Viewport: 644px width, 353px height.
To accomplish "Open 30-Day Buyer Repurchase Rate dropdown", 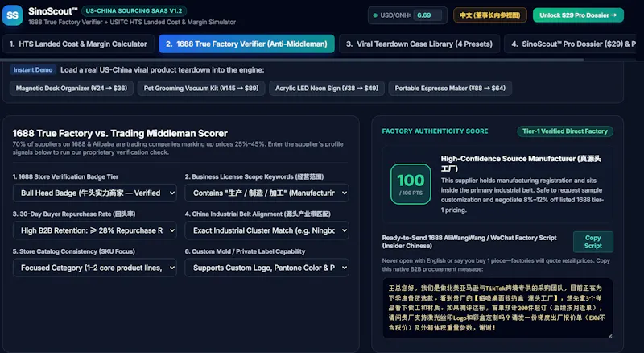I will point(95,230).
